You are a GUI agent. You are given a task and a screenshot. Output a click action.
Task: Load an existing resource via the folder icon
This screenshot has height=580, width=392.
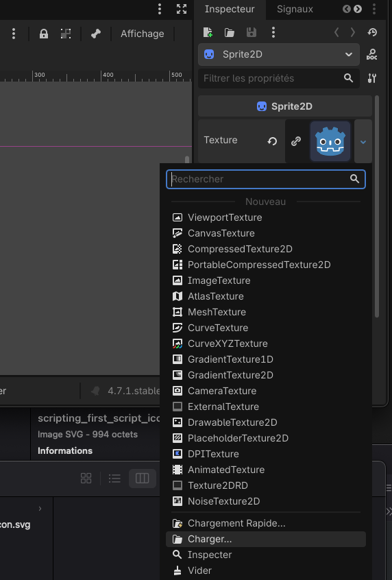(230, 32)
